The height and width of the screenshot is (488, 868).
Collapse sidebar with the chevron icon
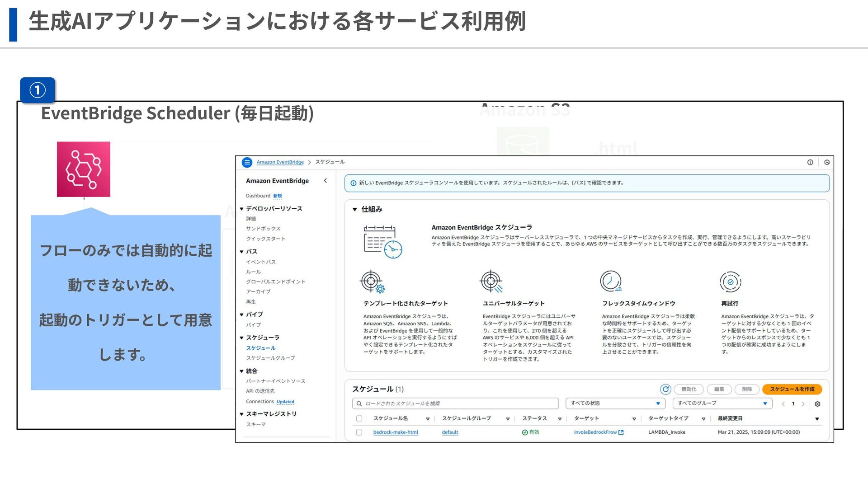tap(325, 181)
